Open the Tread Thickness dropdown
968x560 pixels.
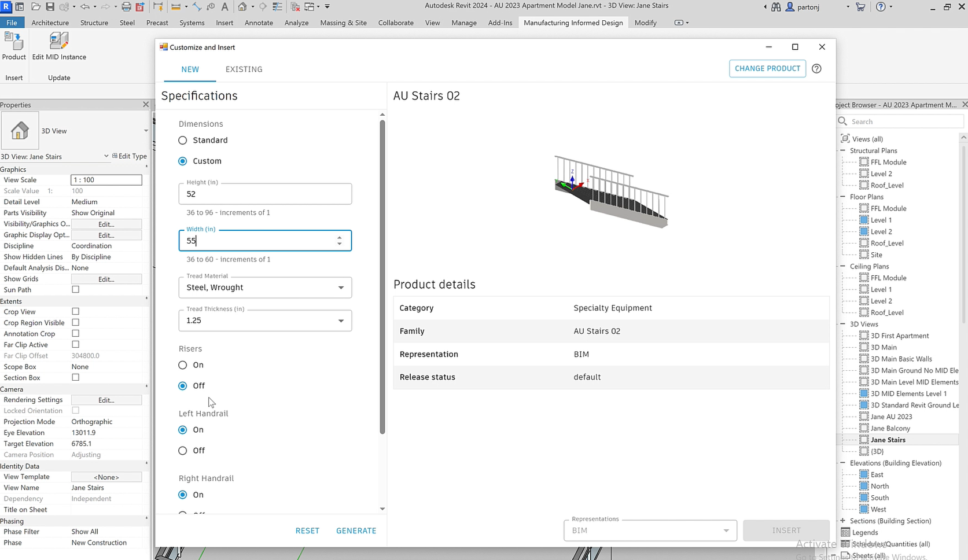pos(265,320)
